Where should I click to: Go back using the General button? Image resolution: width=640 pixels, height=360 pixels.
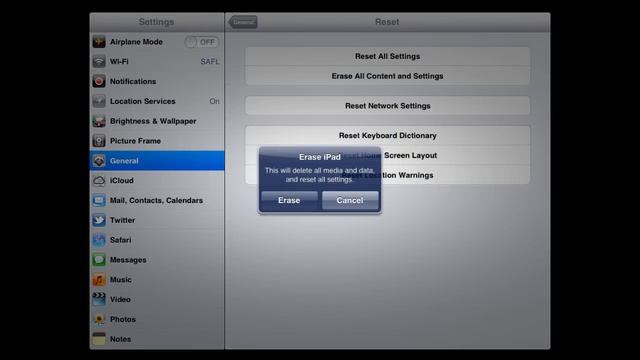click(x=243, y=22)
